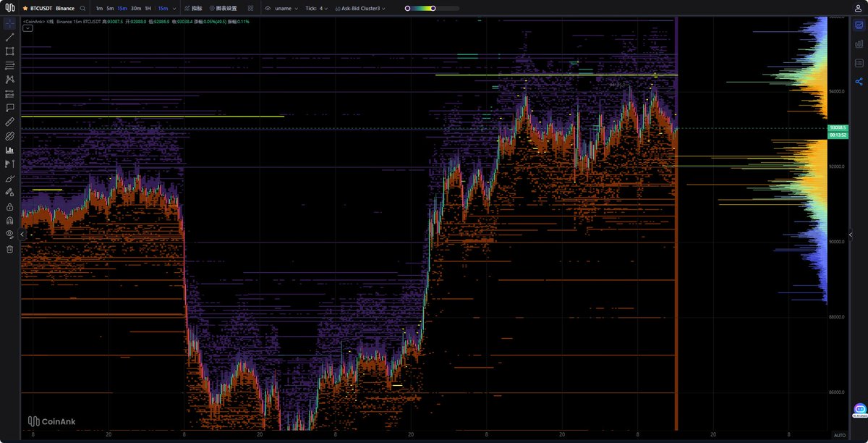The height and width of the screenshot is (443, 868).
Task: Select the volume profile range tool
Action: pos(10,164)
